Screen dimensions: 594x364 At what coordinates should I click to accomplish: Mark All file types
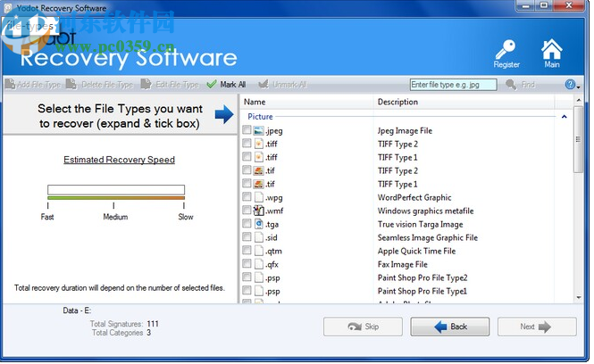227,85
